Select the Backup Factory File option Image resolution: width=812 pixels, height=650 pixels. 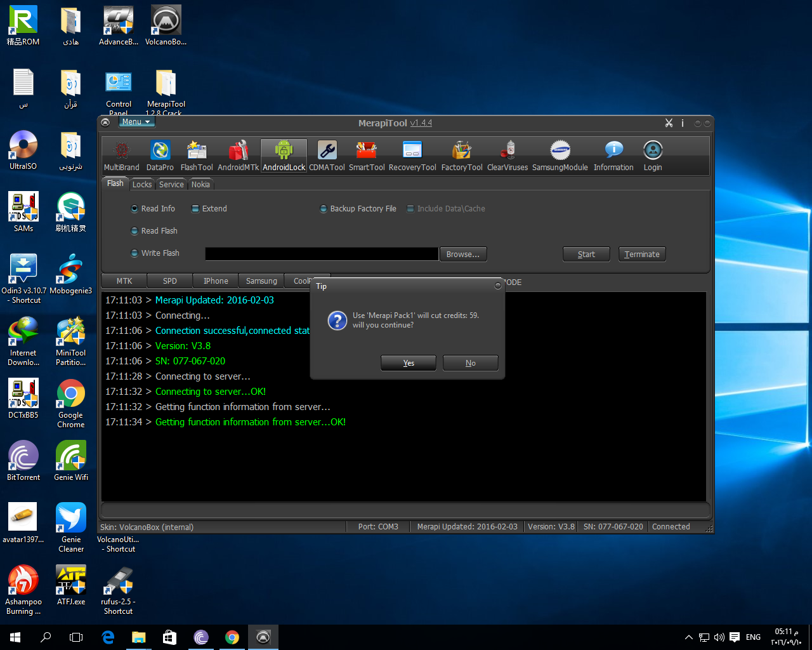tap(358, 209)
